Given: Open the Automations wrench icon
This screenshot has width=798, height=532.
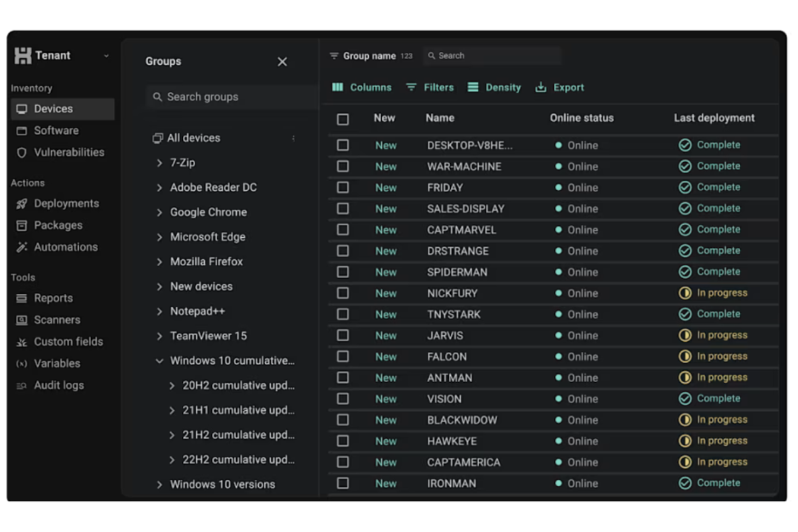Looking at the screenshot, I should click(22, 247).
